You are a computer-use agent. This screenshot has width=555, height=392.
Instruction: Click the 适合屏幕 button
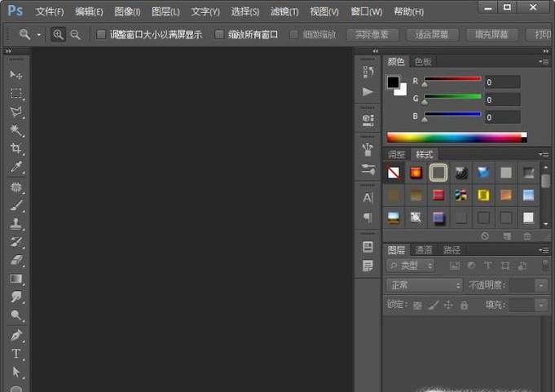[432, 34]
